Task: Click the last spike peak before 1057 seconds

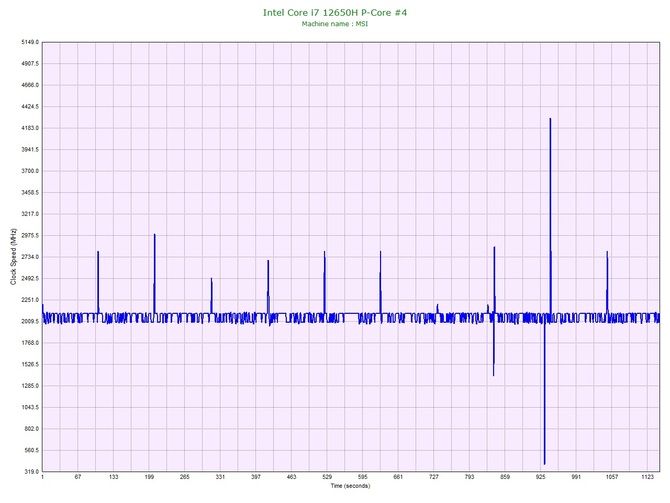Action: click(607, 252)
